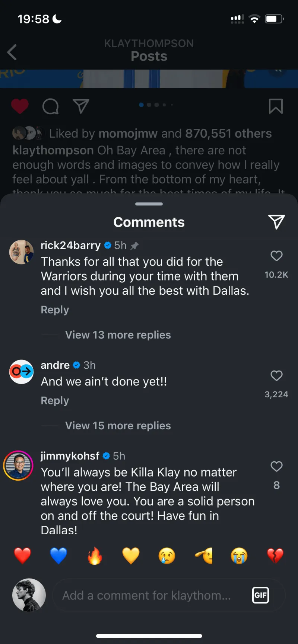Reply to andre's comment

55,401
